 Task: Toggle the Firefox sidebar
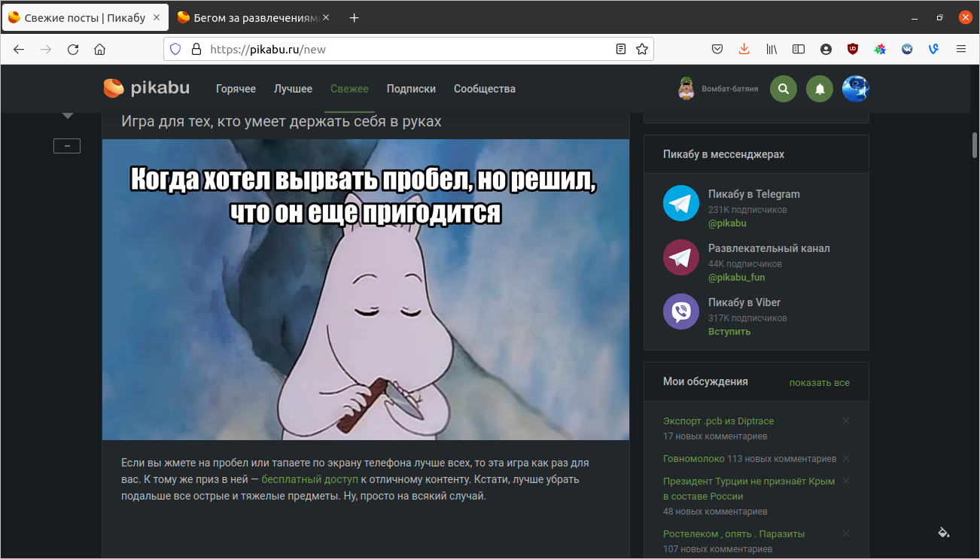(799, 49)
